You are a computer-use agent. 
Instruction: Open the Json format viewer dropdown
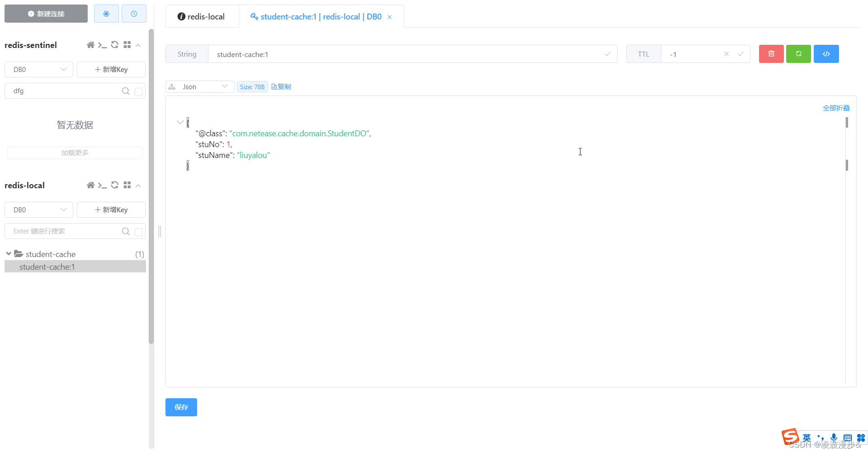200,87
